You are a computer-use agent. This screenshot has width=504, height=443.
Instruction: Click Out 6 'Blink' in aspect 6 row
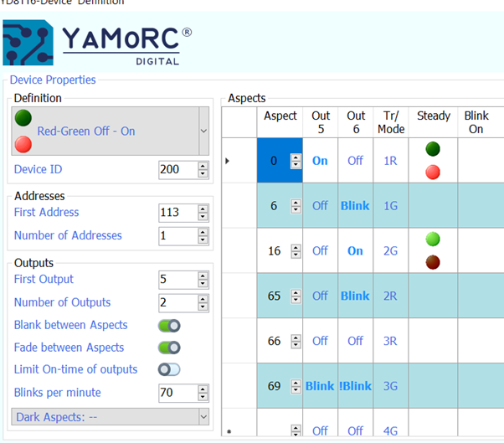pos(356,206)
